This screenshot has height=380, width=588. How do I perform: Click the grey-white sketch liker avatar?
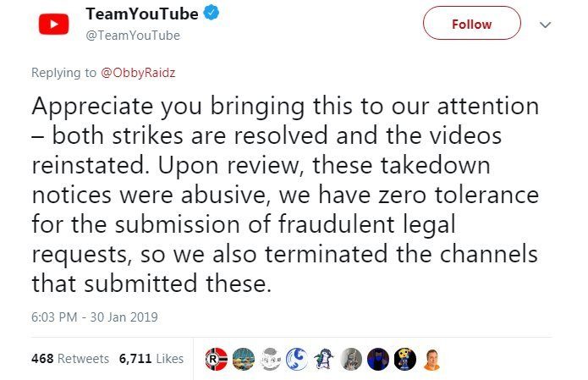pyautogui.click(x=271, y=359)
